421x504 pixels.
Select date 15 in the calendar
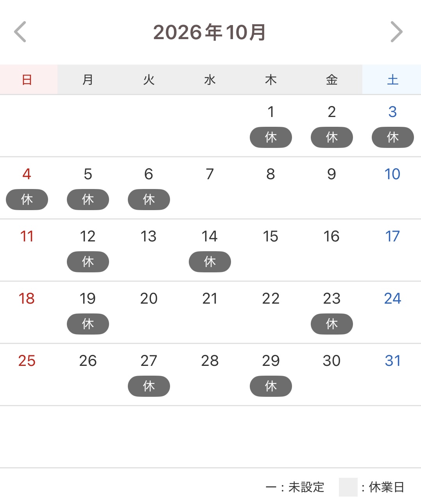(271, 236)
